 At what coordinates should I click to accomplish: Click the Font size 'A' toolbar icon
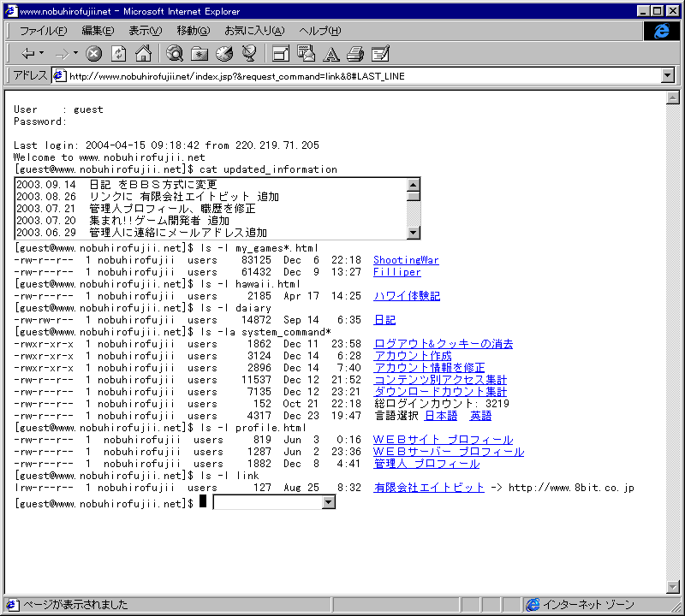coord(331,54)
